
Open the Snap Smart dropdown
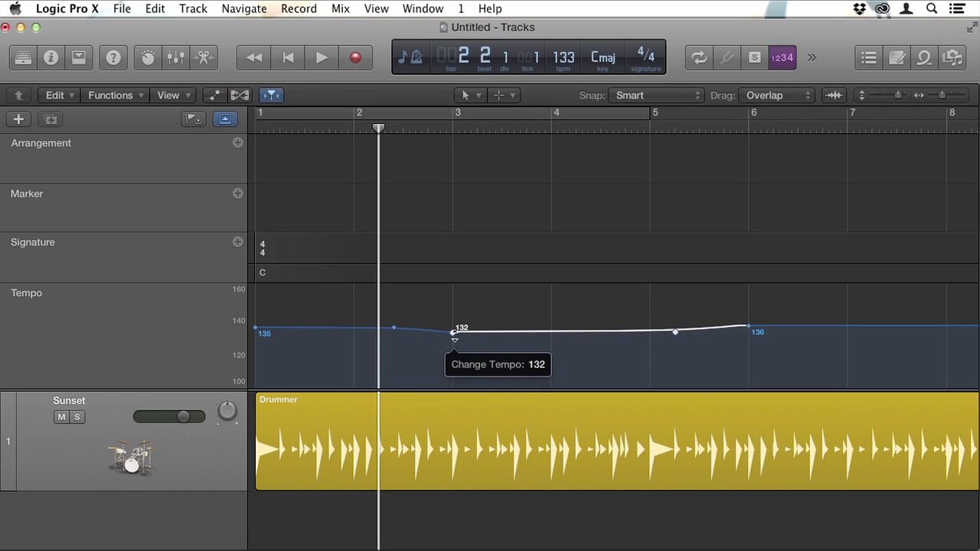[657, 95]
